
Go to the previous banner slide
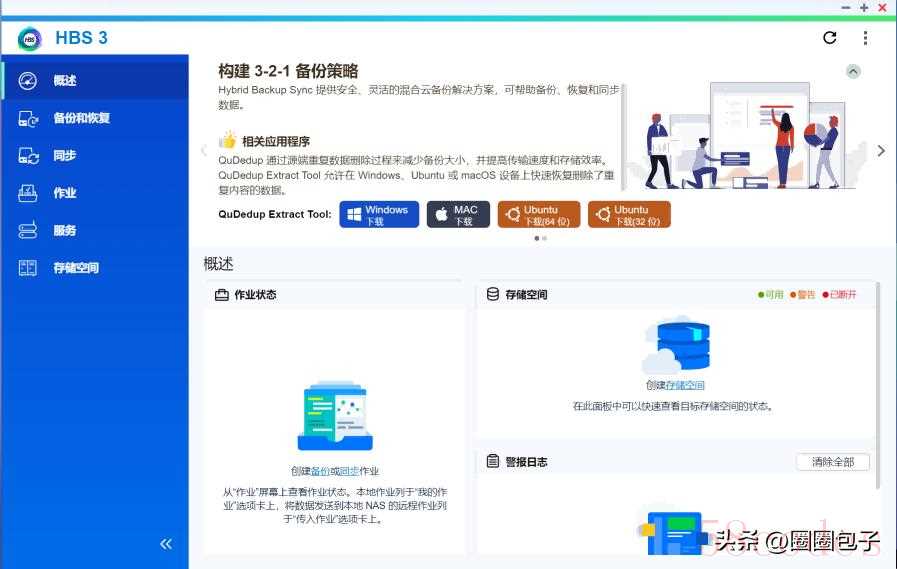[x=204, y=151]
